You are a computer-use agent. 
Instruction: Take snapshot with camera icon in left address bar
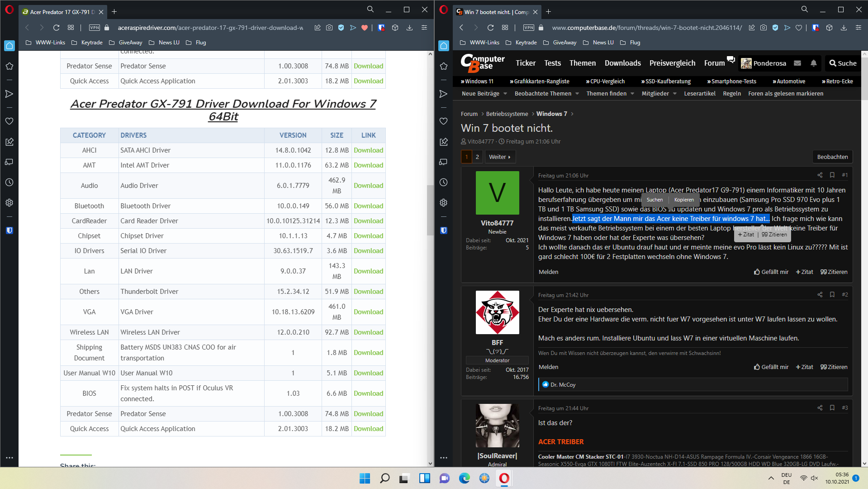click(329, 28)
